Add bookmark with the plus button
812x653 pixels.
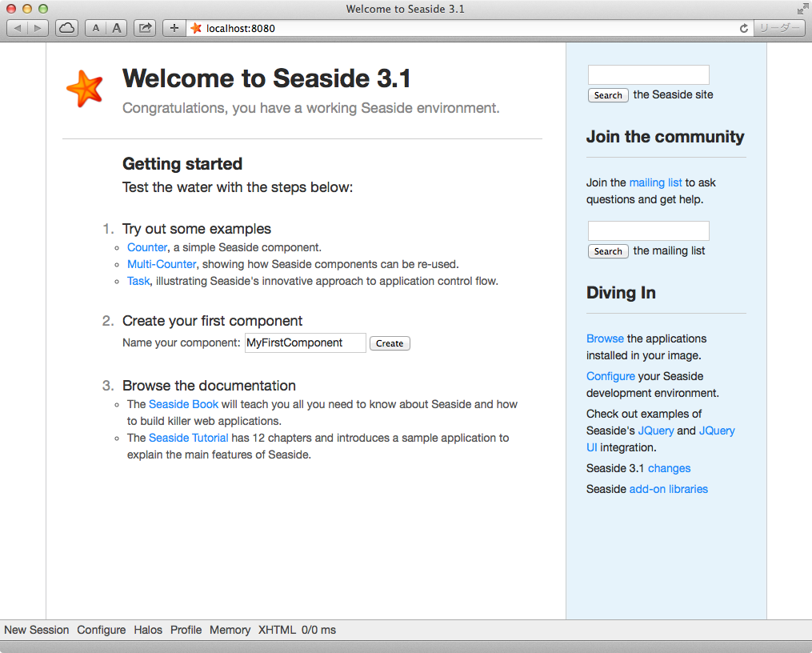[174, 28]
